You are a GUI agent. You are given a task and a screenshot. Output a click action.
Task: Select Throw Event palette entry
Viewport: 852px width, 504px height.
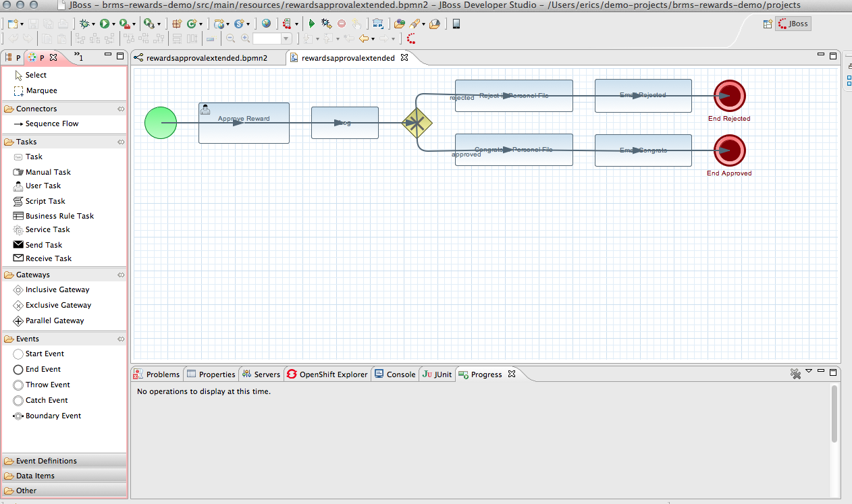[x=42, y=385]
